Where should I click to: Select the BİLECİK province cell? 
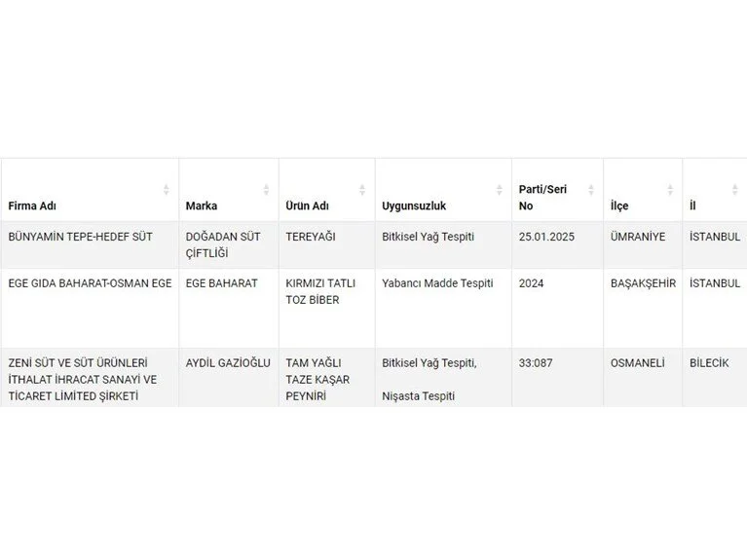click(x=712, y=363)
